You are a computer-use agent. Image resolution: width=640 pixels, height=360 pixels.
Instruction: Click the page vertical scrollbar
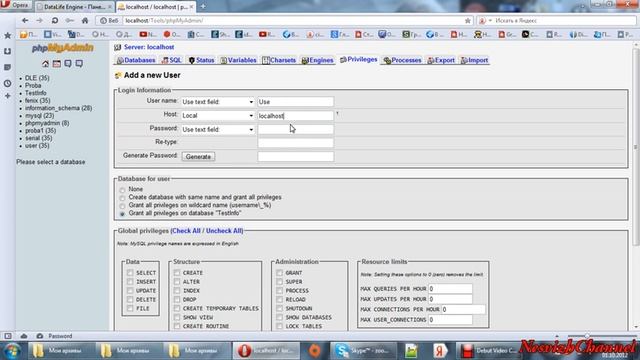636,147
